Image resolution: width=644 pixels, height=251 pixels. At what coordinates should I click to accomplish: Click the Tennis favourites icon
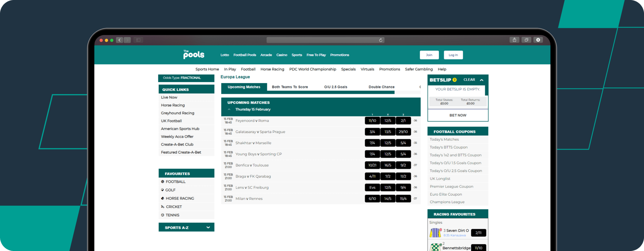pyautogui.click(x=163, y=215)
